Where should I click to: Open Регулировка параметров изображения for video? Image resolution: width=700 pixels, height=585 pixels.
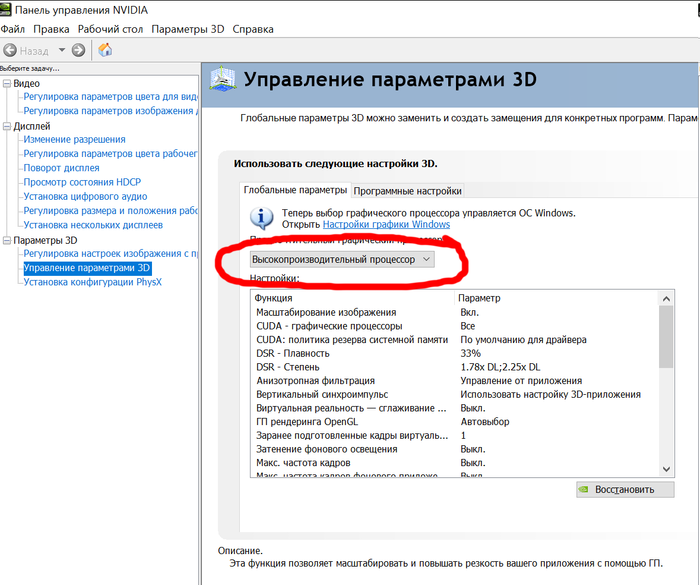[110, 111]
